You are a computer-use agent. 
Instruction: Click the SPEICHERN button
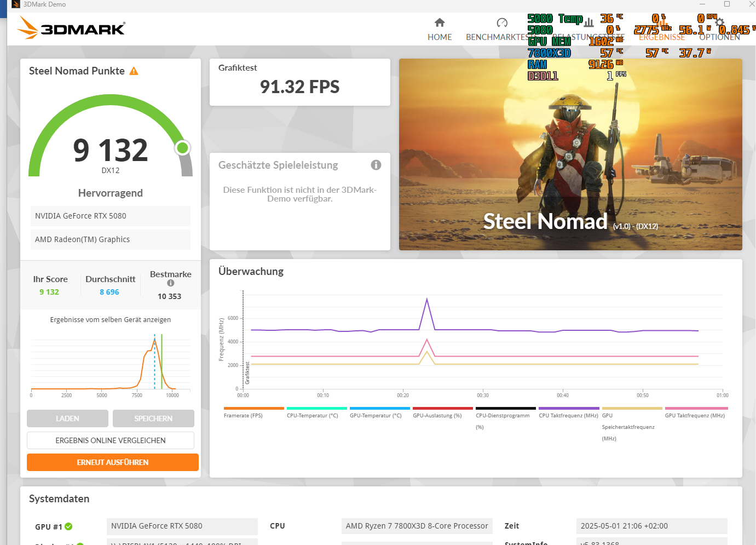pyautogui.click(x=153, y=418)
